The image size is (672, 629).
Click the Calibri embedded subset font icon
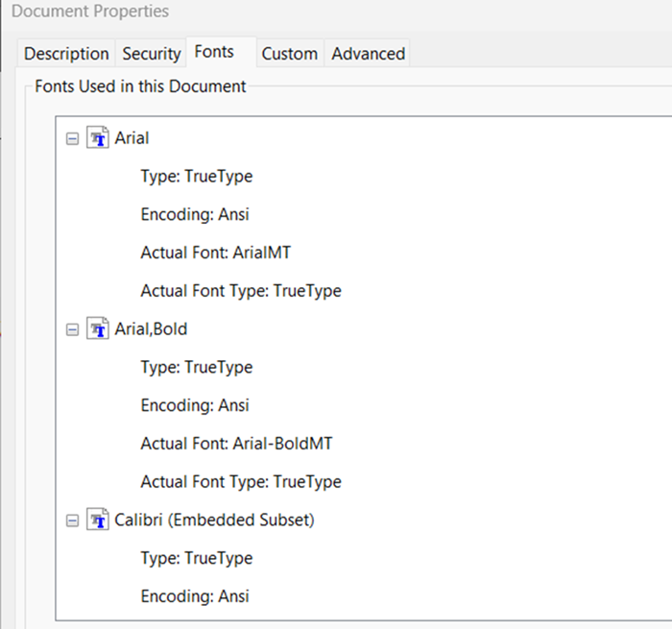click(x=99, y=520)
